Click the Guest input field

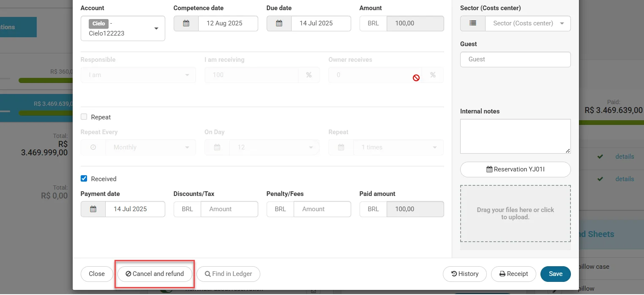pyautogui.click(x=515, y=59)
